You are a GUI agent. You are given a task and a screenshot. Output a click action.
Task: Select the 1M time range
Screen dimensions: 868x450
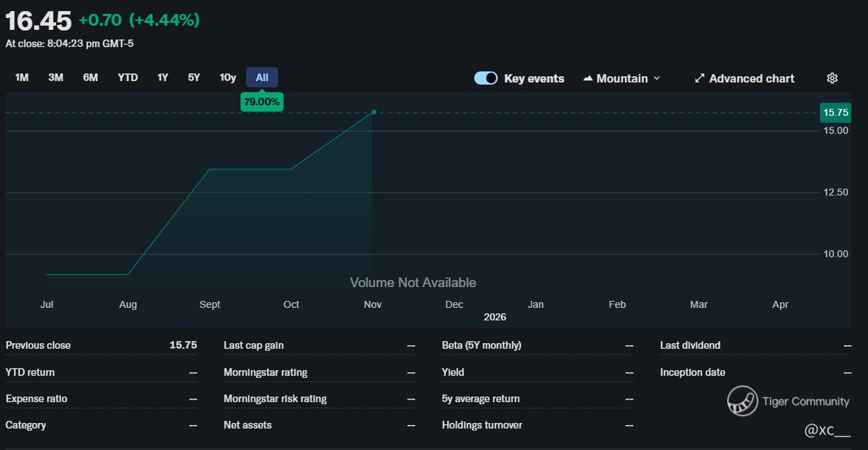(x=22, y=78)
